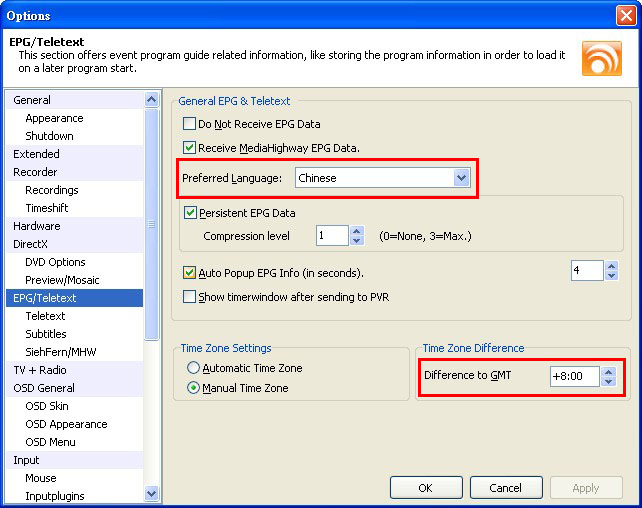
Task: Select Manual Time Zone radio button
Action: [193, 388]
